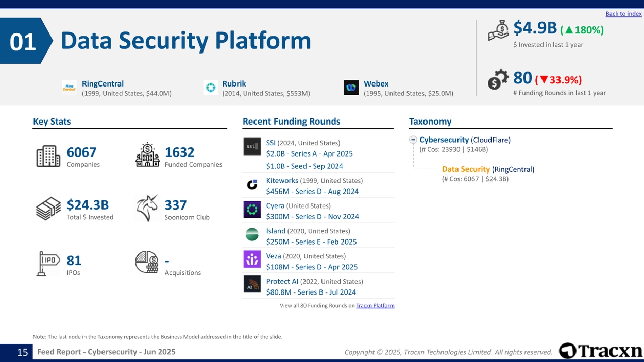Click the Acquisitions pie chart icon

coord(147,262)
